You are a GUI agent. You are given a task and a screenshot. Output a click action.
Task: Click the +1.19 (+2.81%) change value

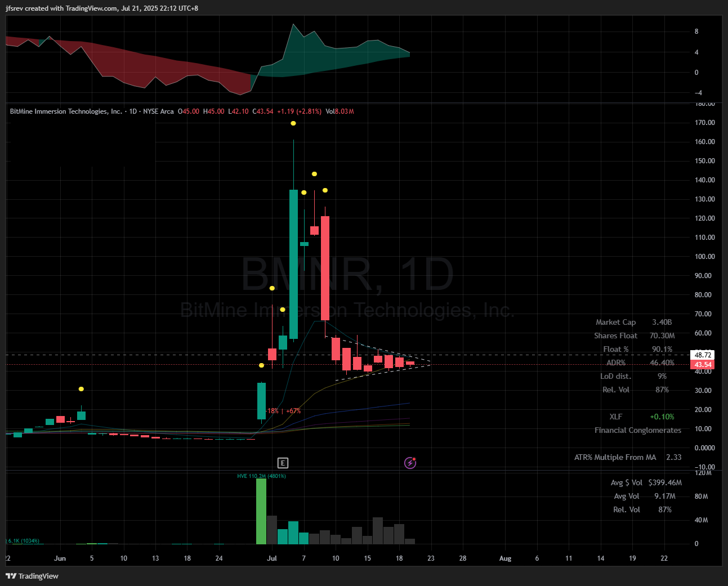(x=299, y=111)
